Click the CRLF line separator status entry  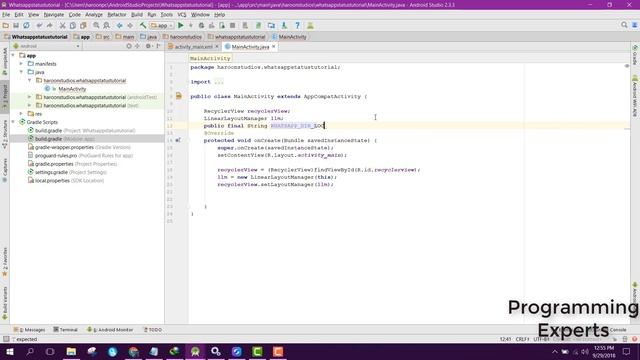[522, 339]
